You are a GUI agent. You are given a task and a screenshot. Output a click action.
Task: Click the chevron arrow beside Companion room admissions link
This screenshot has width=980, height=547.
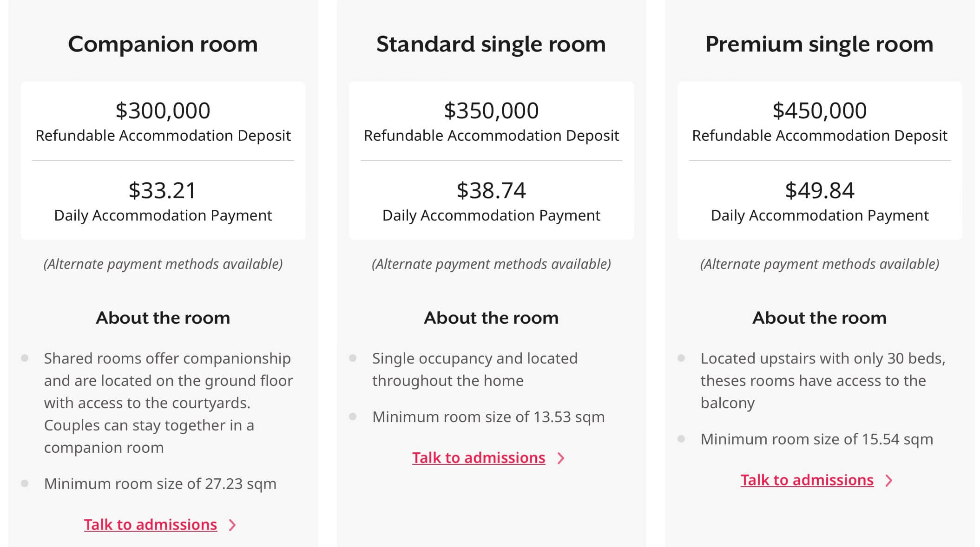coord(233,525)
